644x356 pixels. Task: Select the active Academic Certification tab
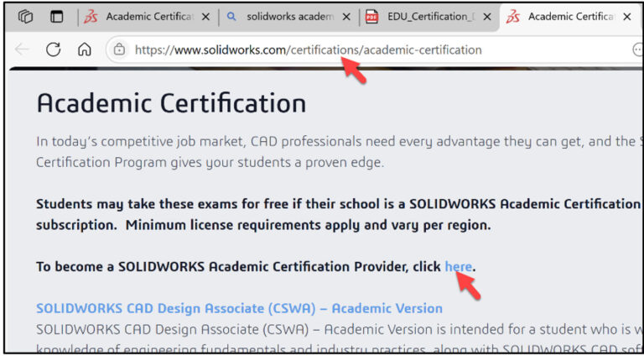click(x=569, y=17)
